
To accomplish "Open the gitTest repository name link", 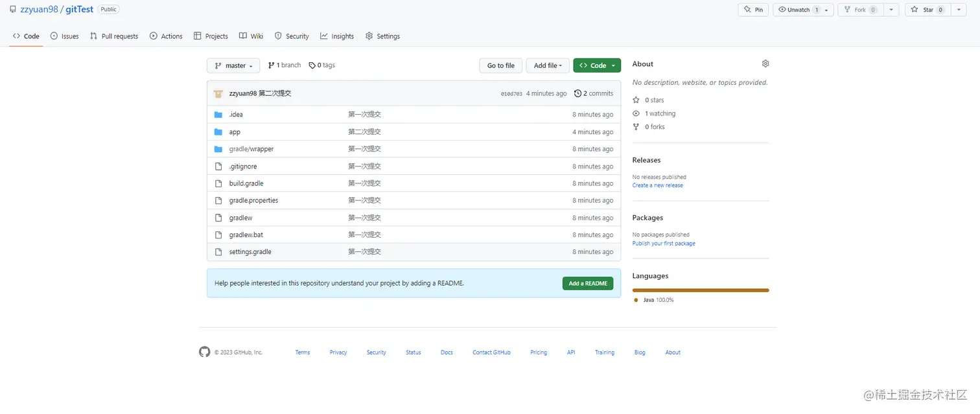I will [80, 10].
